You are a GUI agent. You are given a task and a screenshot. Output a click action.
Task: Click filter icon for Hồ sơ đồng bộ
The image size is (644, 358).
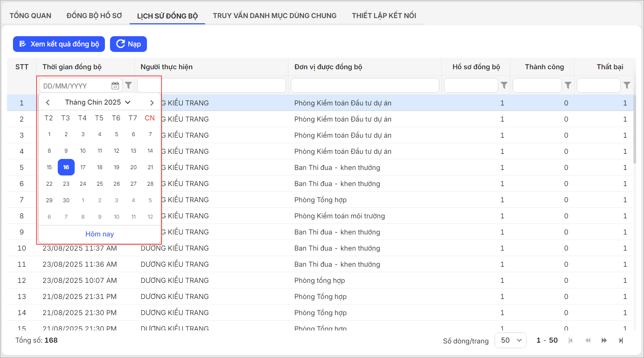(504, 85)
